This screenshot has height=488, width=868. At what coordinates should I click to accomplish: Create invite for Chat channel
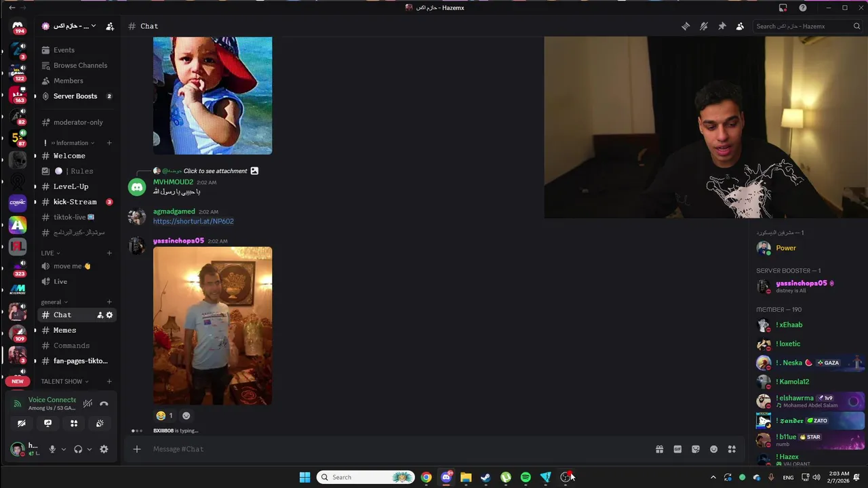point(100,315)
